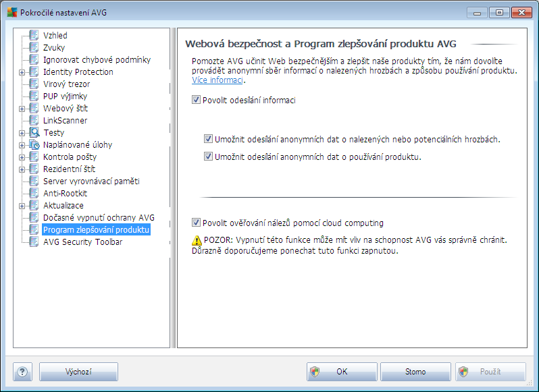
Task: Click the Server vyrovnávací paměti icon
Action: [x=34, y=181]
